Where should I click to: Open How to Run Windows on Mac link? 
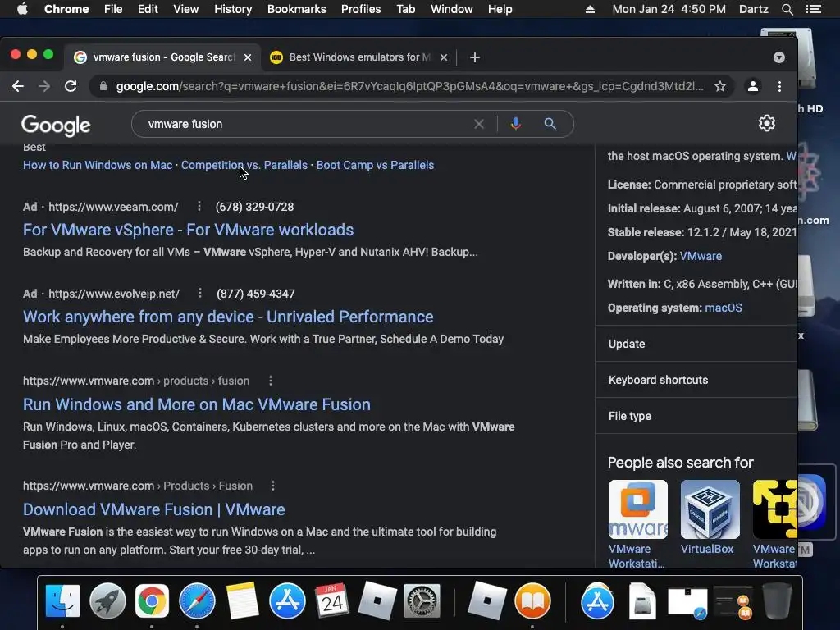coord(98,165)
